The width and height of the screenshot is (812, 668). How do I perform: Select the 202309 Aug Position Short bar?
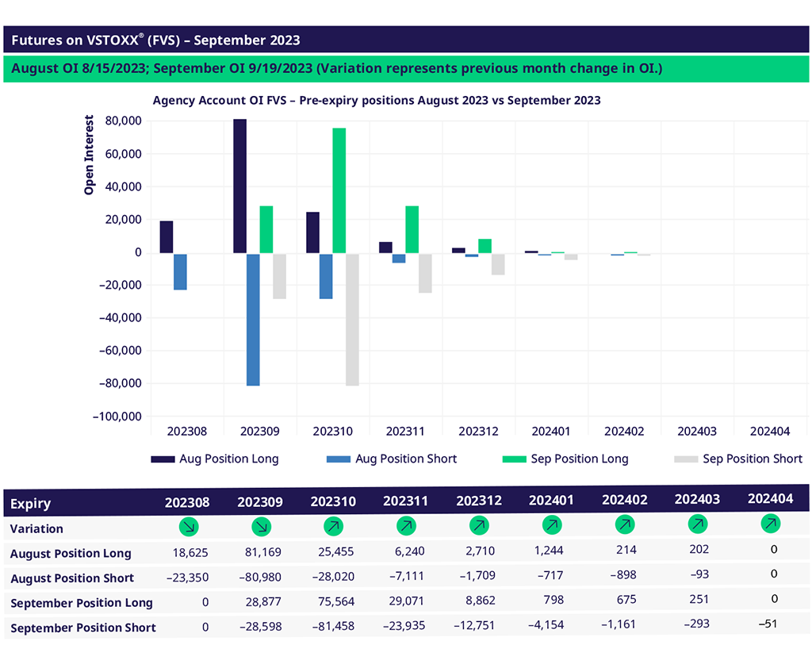[253, 319]
